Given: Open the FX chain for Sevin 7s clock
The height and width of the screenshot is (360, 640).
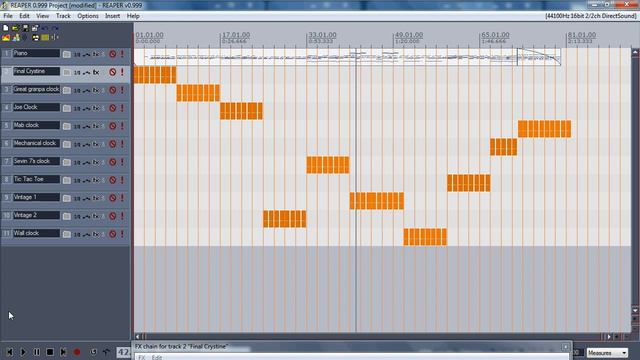Looking at the screenshot, I should [x=96, y=162].
